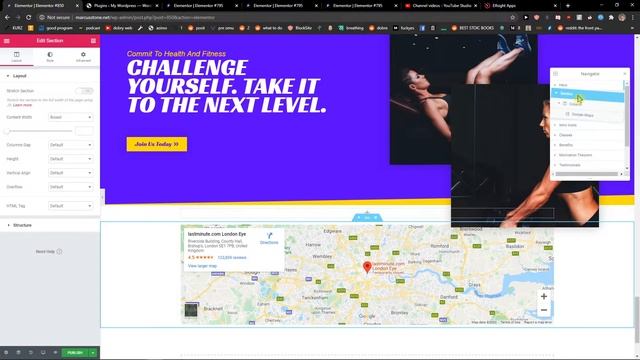Viewport: 640px width, 360px height.
Task: Click the red location pin on map
Action: [367, 267]
